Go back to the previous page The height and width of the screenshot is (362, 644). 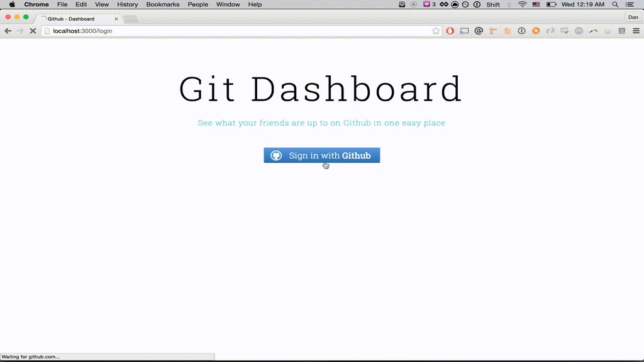coord(8,31)
